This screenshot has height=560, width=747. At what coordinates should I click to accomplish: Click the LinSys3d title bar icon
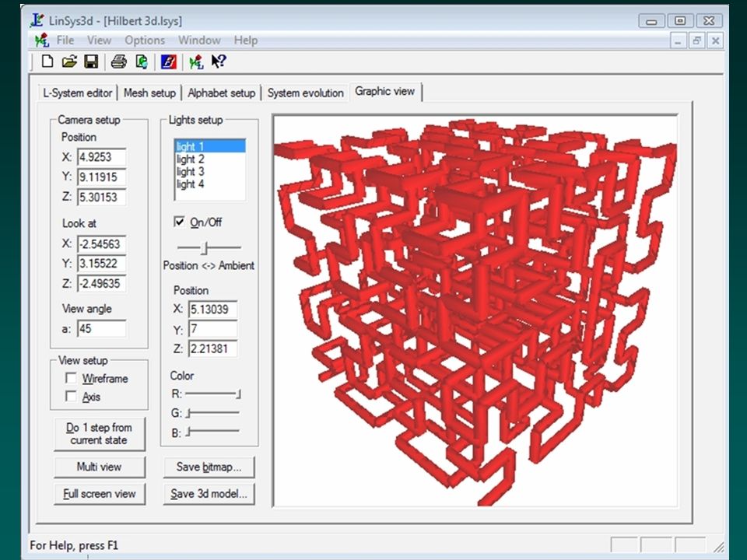tap(37, 20)
